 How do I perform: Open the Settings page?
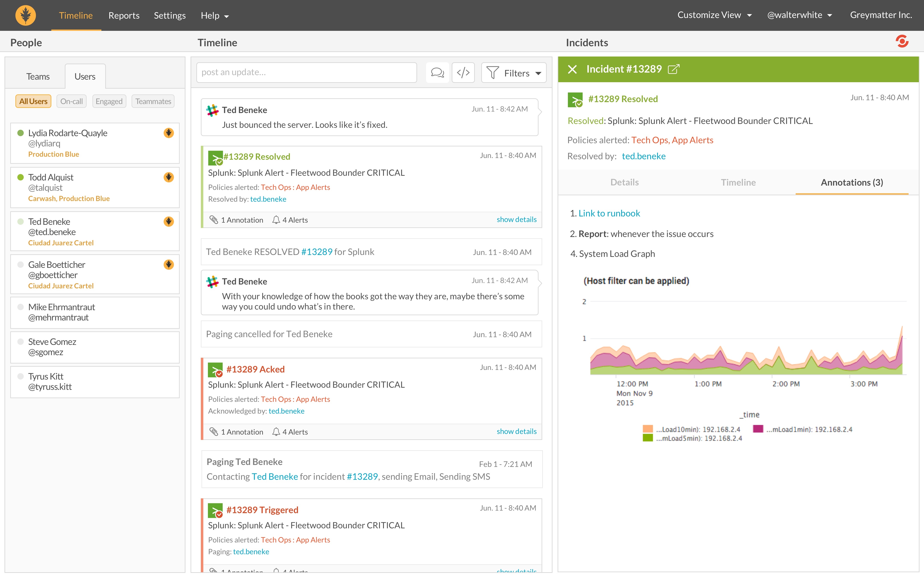coord(170,15)
